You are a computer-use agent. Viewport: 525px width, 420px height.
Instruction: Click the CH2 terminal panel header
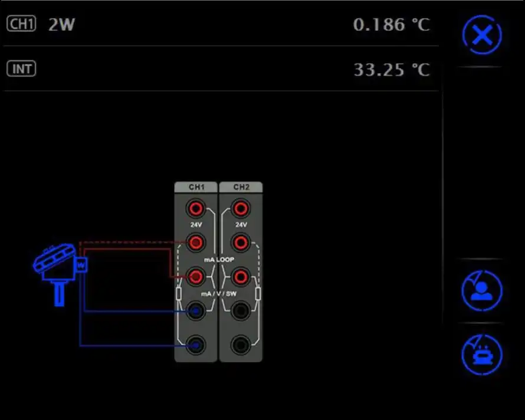click(241, 187)
